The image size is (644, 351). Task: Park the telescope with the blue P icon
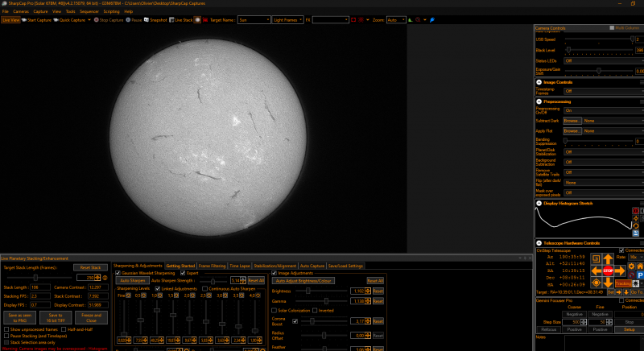click(640, 275)
